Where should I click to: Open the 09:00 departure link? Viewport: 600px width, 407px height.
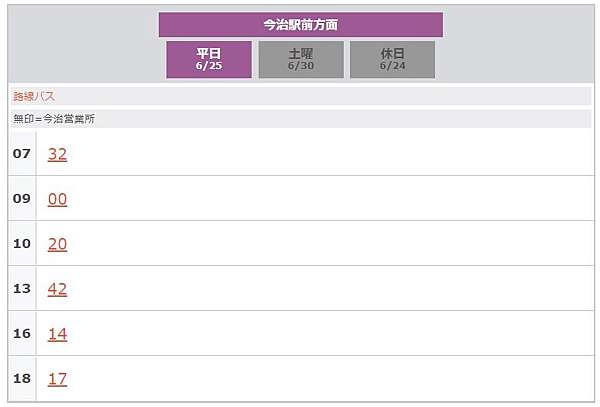coord(57,199)
